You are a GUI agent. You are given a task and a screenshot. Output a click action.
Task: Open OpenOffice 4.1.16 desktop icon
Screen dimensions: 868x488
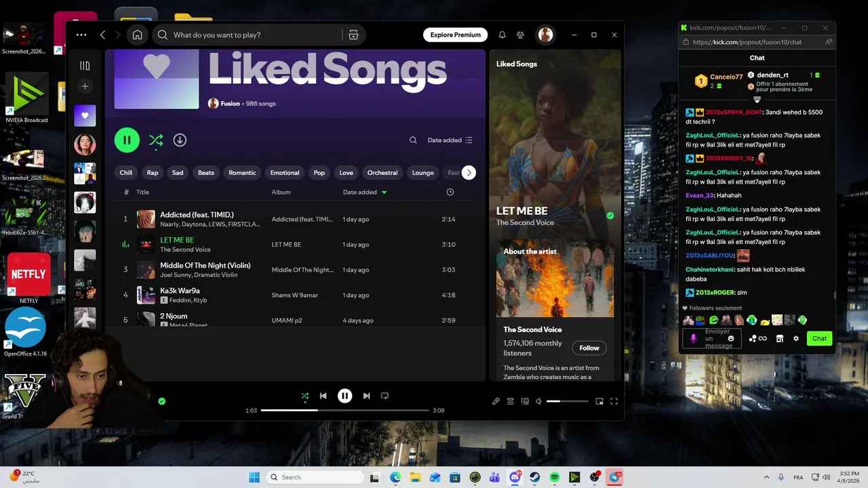(x=26, y=332)
